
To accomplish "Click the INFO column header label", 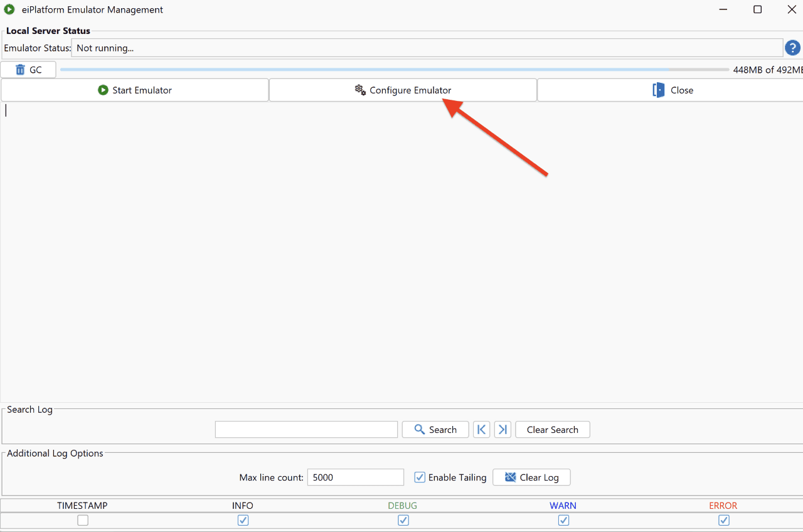I will [x=243, y=506].
